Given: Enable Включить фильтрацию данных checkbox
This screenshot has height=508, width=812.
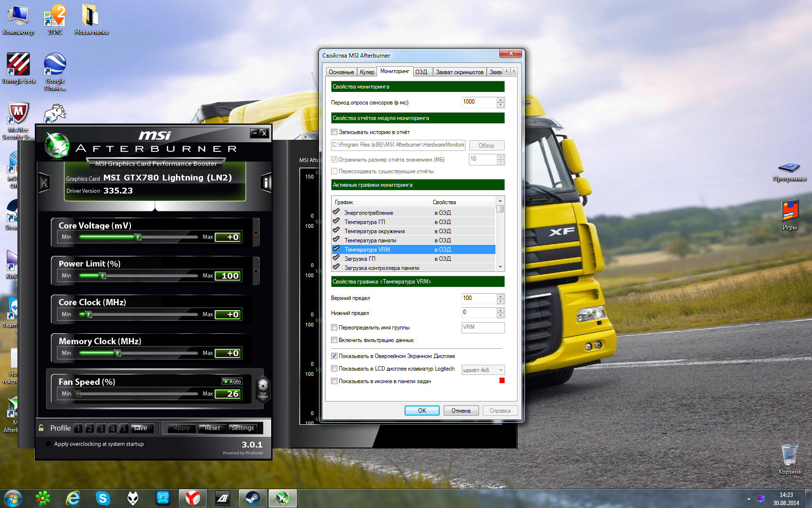Looking at the screenshot, I should click(334, 340).
